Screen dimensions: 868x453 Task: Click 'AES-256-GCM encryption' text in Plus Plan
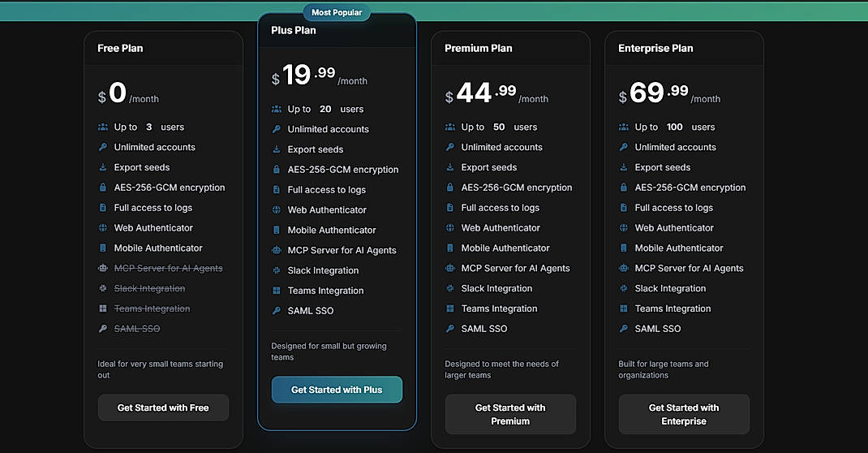[x=342, y=170]
